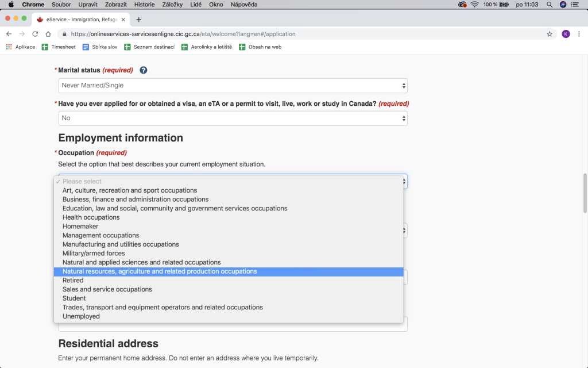Open macOS Spotlight search icon

(550, 5)
